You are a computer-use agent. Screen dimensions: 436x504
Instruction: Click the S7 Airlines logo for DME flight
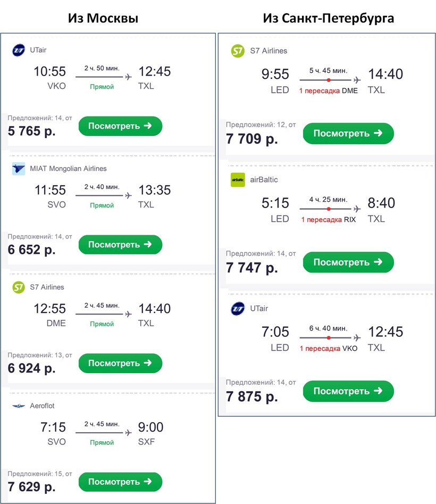pyautogui.click(x=19, y=287)
